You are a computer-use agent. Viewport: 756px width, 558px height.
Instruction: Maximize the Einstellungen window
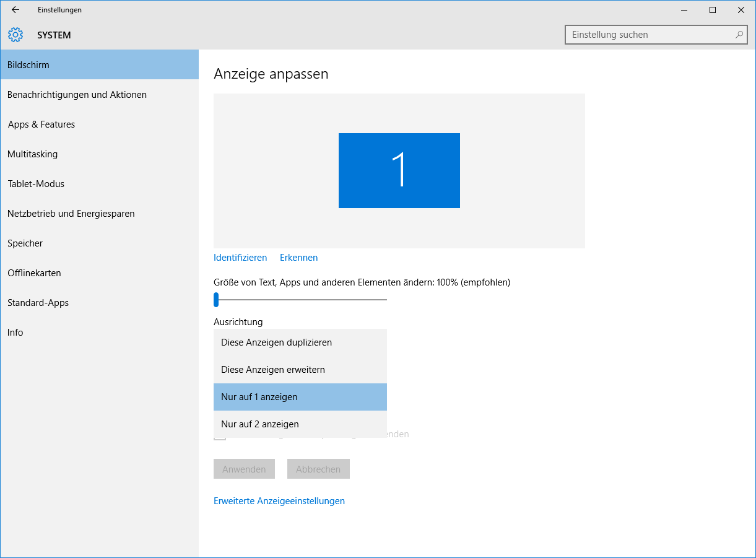[713, 10]
